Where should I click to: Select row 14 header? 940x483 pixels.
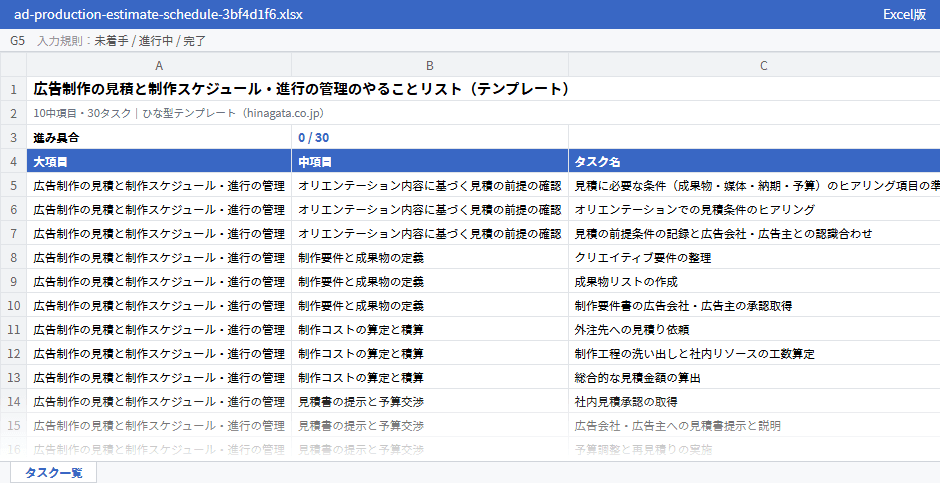tap(13, 402)
